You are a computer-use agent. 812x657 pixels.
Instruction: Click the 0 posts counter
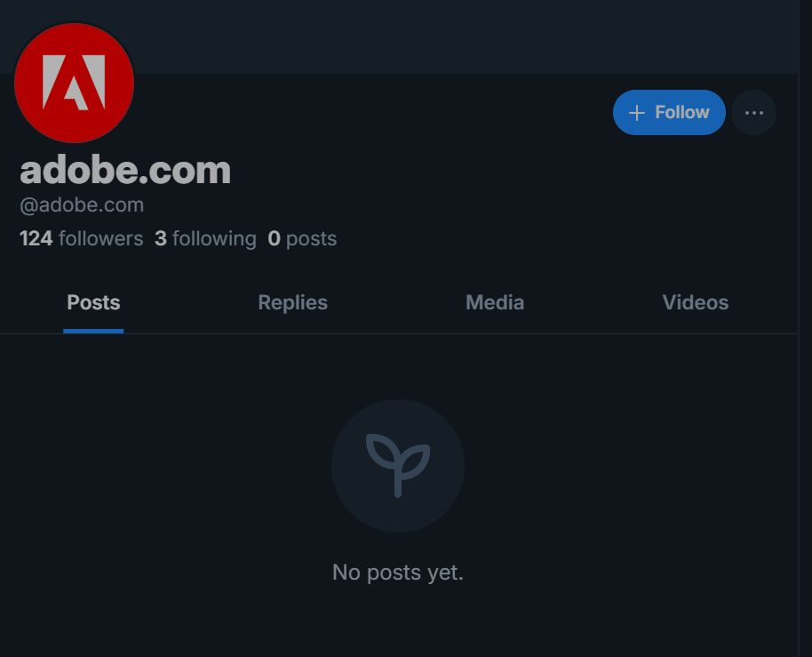302,238
